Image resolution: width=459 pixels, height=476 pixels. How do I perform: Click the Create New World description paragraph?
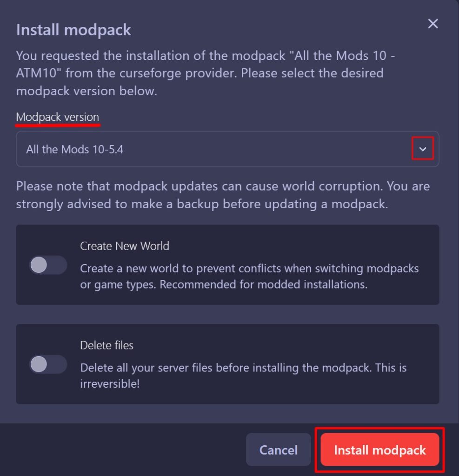click(x=249, y=277)
